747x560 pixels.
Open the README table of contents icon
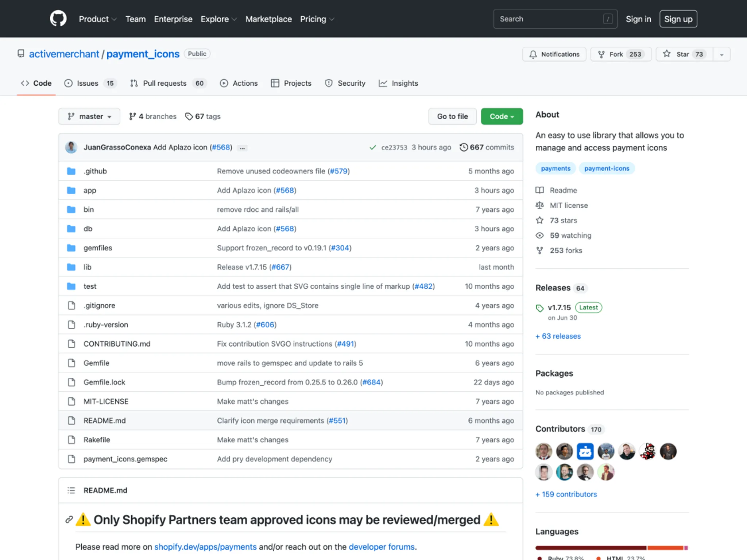click(71, 490)
